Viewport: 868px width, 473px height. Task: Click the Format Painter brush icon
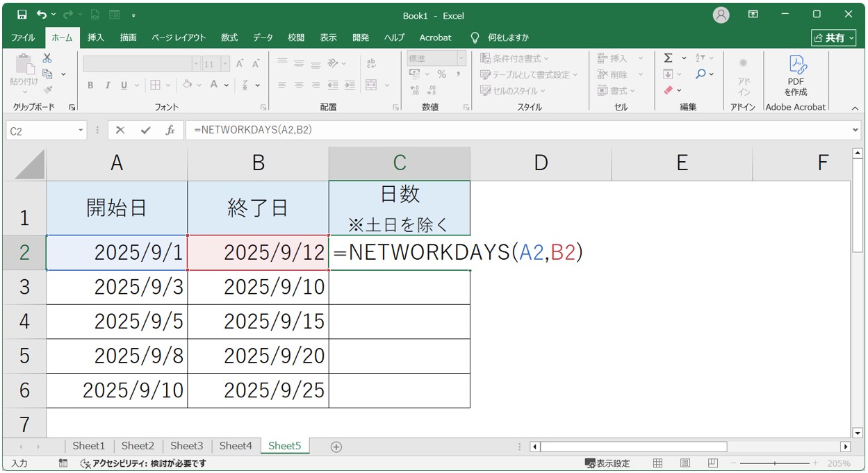point(47,90)
